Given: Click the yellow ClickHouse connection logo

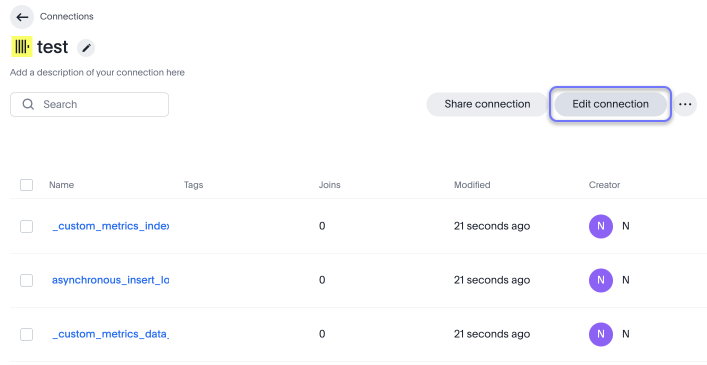Looking at the screenshot, I should pyautogui.click(x=22, y=47).
